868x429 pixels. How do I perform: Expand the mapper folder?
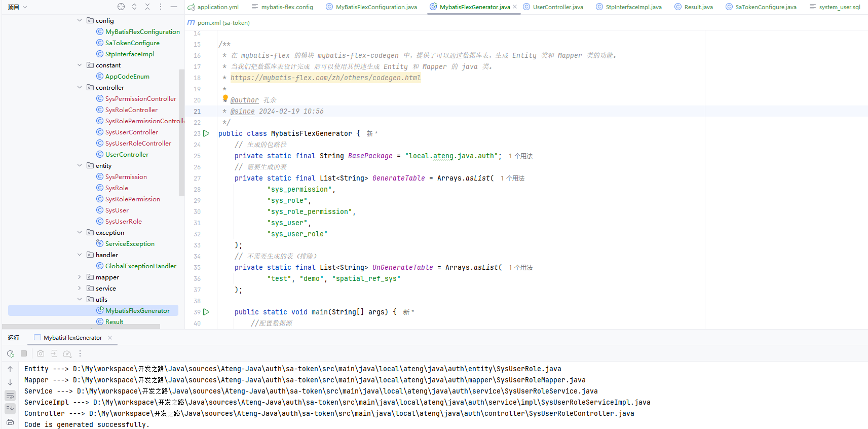point(80,277)
